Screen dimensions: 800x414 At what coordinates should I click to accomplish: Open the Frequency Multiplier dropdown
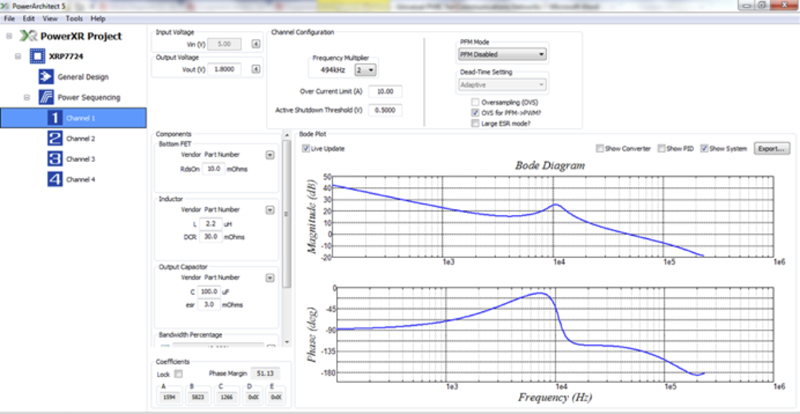pyautogui.click(x=366, y=70)
